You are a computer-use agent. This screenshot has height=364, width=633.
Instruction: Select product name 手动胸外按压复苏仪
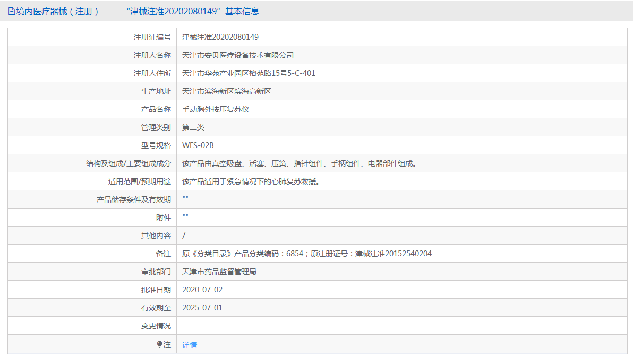click(216, 109)
